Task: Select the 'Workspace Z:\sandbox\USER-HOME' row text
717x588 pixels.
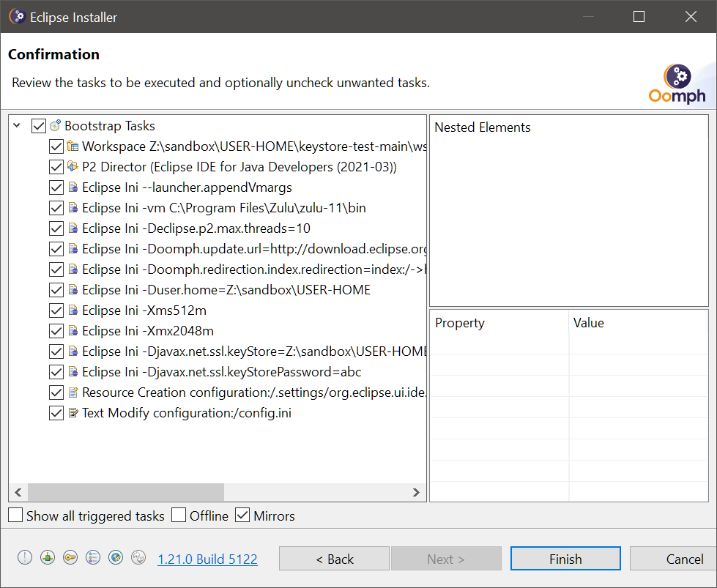Action: point(254,146)
